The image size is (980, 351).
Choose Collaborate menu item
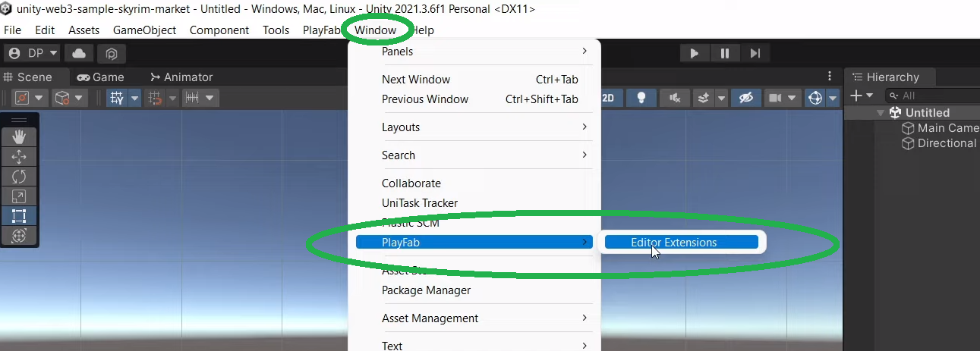474,183
